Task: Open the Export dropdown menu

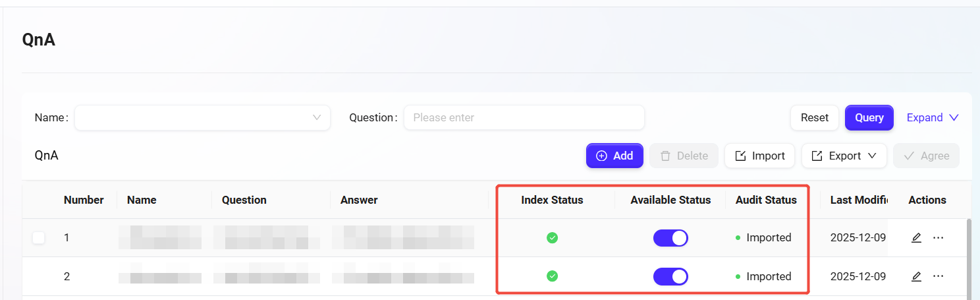Action: point(844,156)
